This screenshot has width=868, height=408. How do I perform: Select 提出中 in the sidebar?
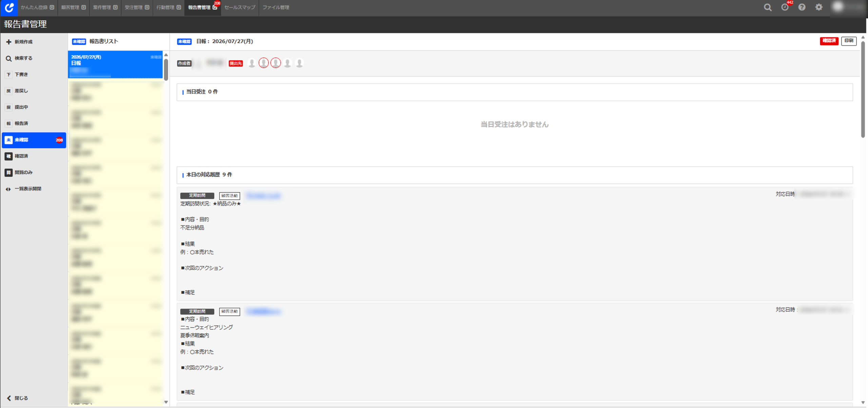click(x=34, y=107)
